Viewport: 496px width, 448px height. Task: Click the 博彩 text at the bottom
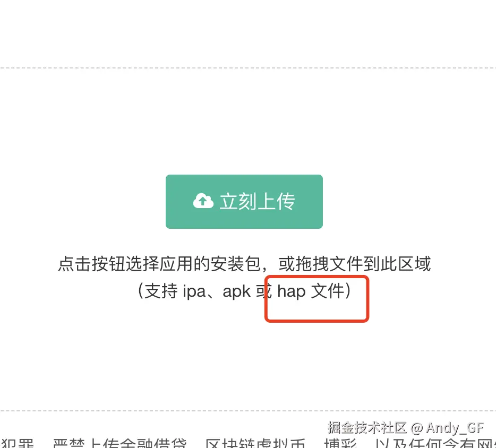tap(341, 443)
